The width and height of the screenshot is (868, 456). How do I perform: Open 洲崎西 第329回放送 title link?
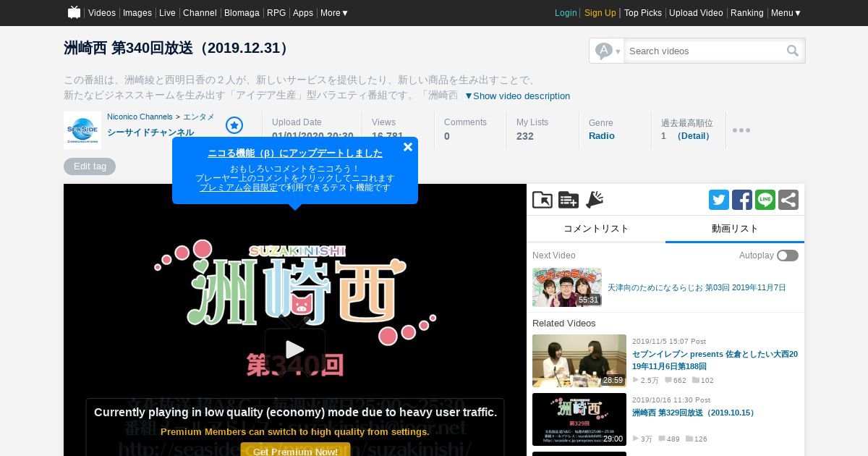pyautogui.click(x=694, y=413)
